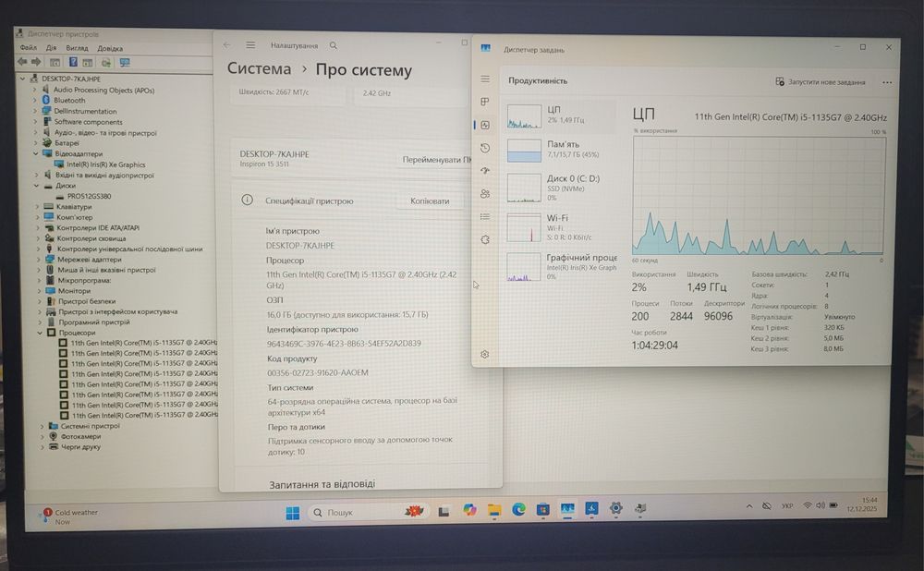Image resolution: width=924 pixels, height=571 pixels.
Task: Open Processes page icon in Task Manager sidebar
Action: [484, 102]
